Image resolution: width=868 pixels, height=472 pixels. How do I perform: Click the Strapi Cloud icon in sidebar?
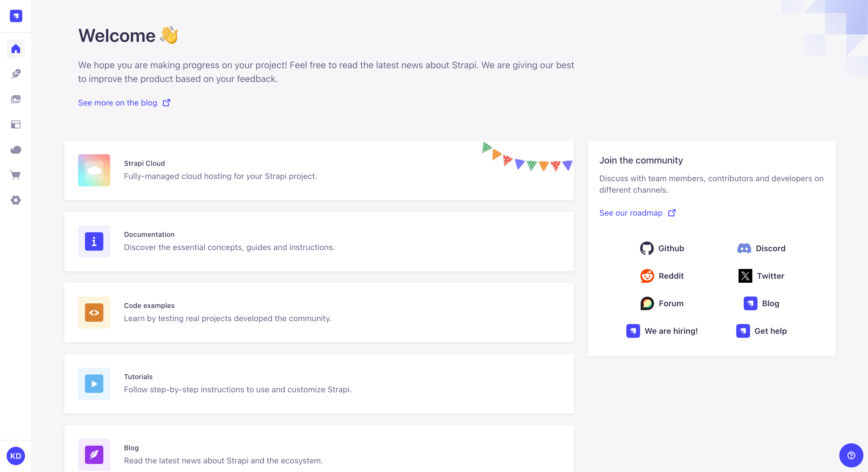[16, 150]
